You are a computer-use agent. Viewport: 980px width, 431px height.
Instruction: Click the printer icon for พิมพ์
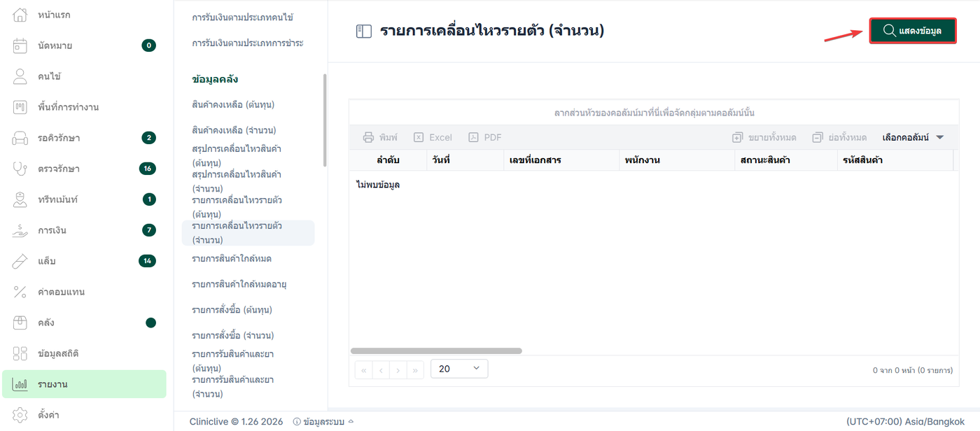click(369, 137)
